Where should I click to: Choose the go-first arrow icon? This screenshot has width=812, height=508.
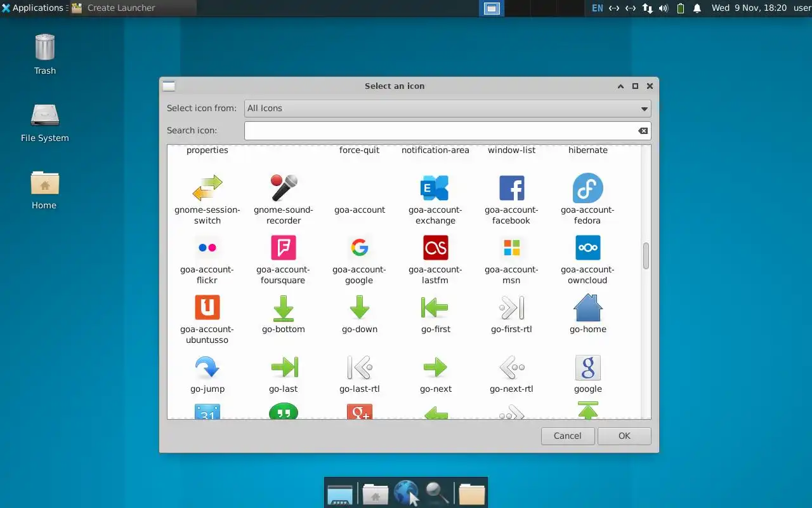coord(435,307)
